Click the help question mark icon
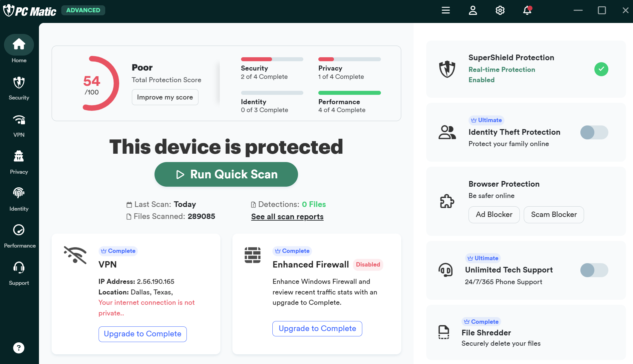Viewport: 633px width, 364px height. point(19,348)
